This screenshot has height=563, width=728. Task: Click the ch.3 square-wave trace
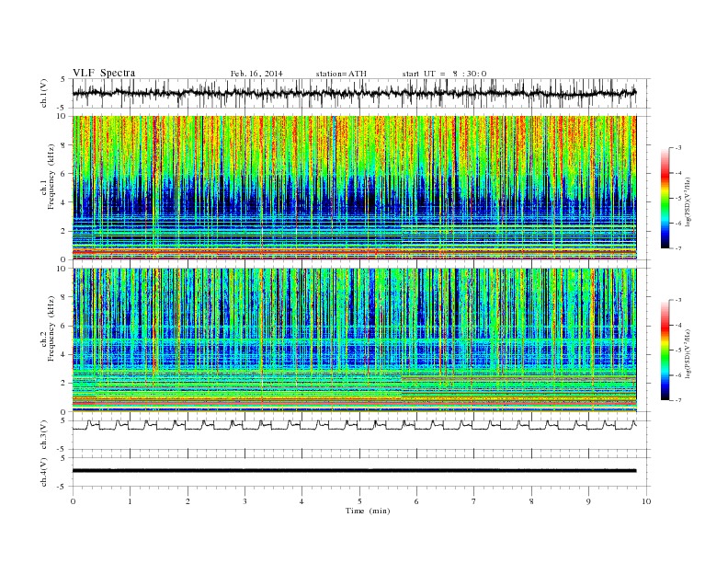[x=355, y=425]
